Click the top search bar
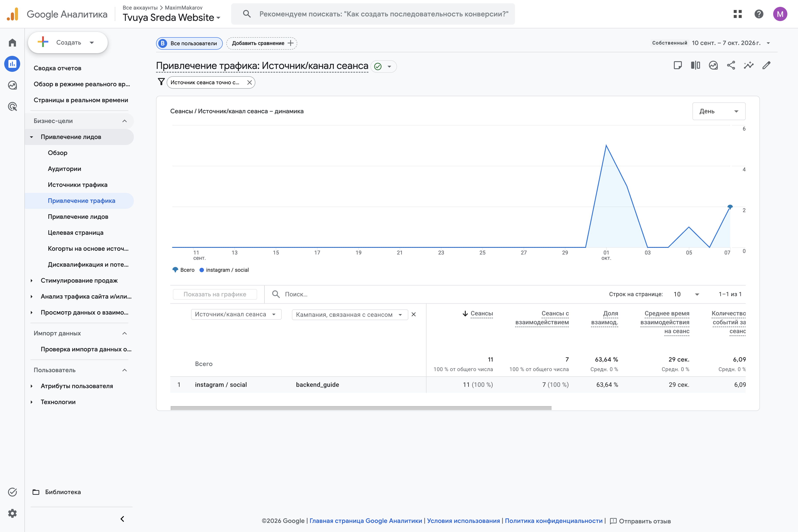This screenshot has height=532, width=798. click(x=373, y=14)
